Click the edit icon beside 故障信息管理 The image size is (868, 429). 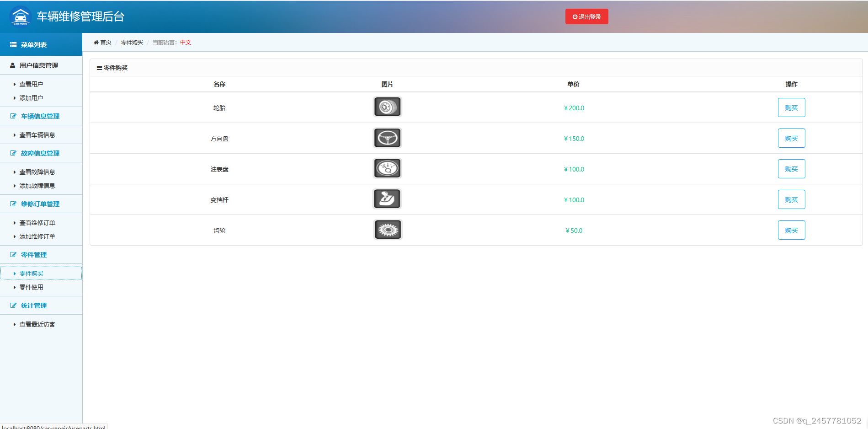13,153
